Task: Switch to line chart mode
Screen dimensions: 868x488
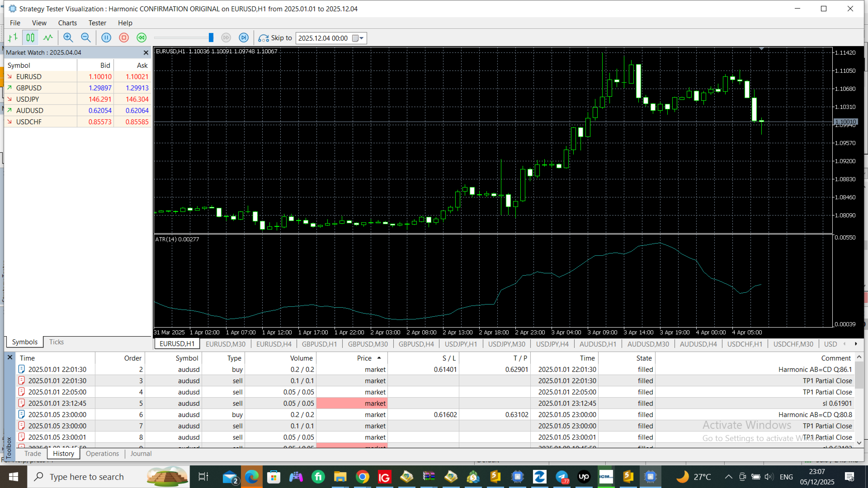Action: click(48, 38)
